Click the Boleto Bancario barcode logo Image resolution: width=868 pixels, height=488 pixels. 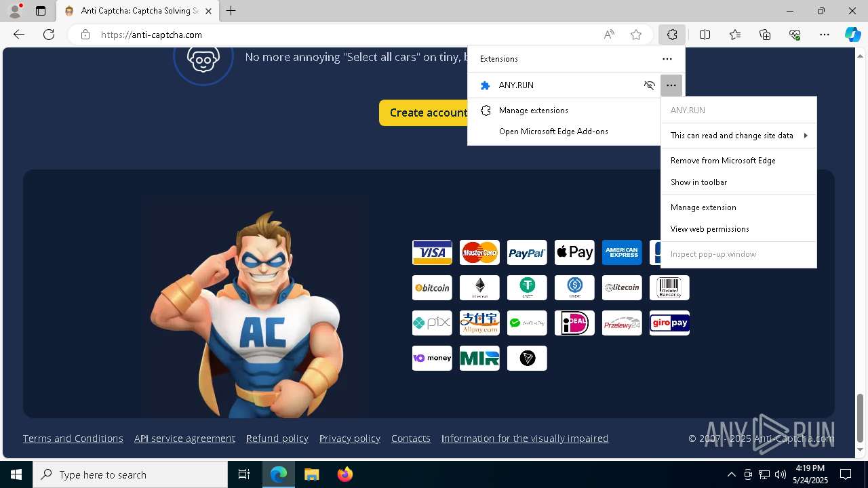point(669,287)
